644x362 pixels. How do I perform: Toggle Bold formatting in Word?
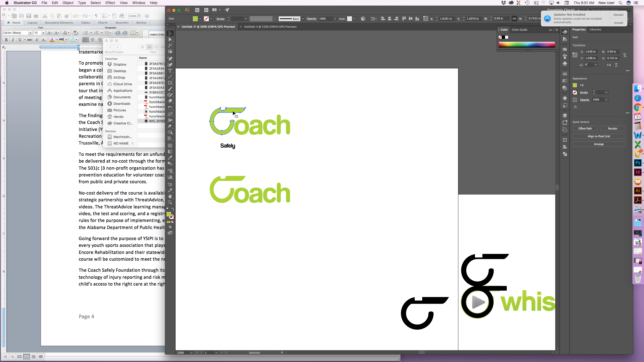(6, 40)
